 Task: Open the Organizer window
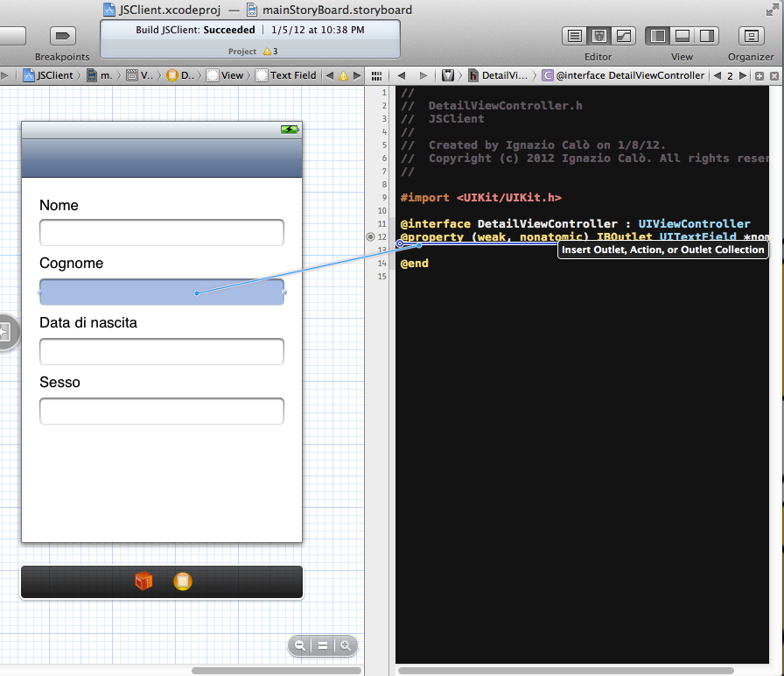point(751,36)
